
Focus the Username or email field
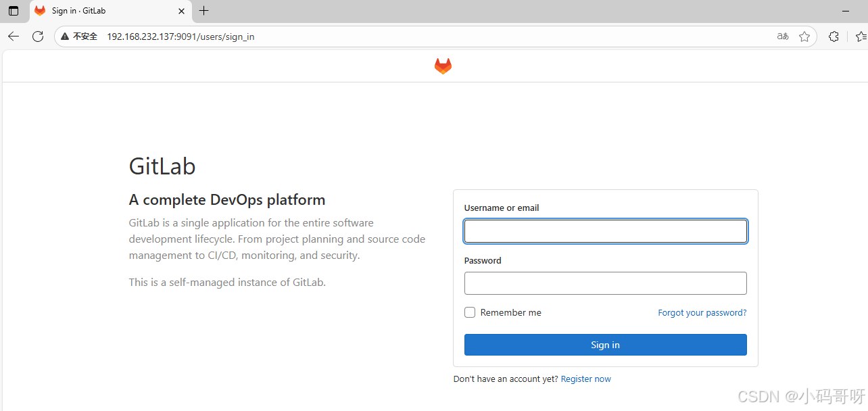pyautogui.click(x=606, y=231)
